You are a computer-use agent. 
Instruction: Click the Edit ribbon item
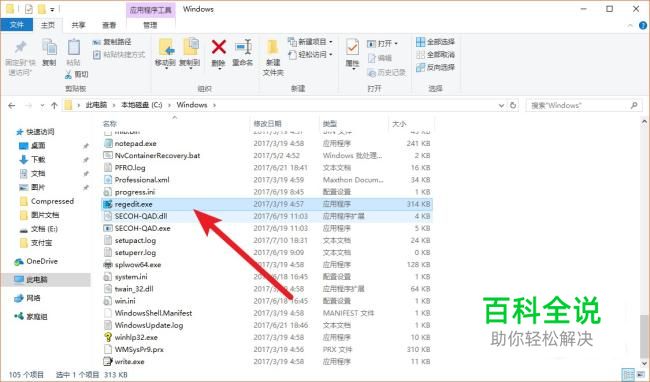(380, 58)
